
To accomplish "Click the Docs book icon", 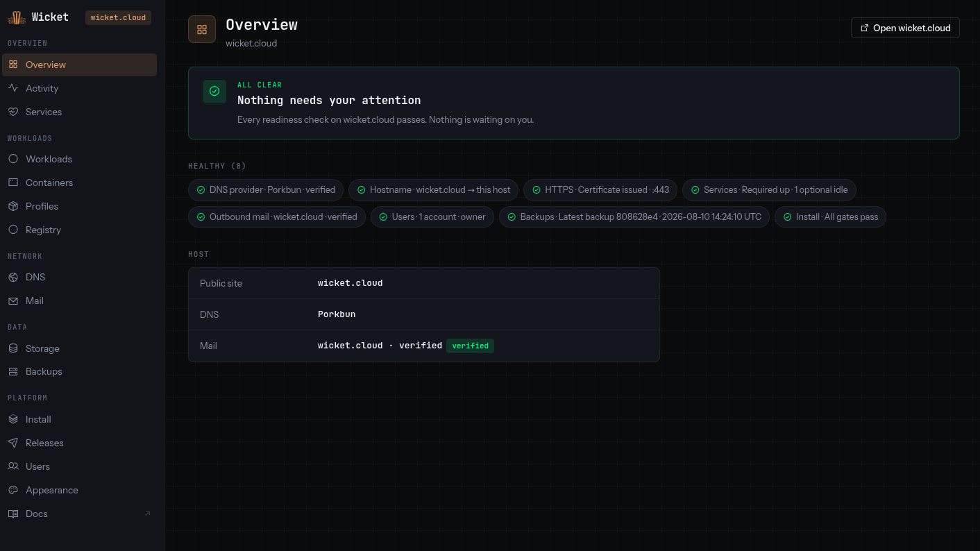I will [13, 514].
